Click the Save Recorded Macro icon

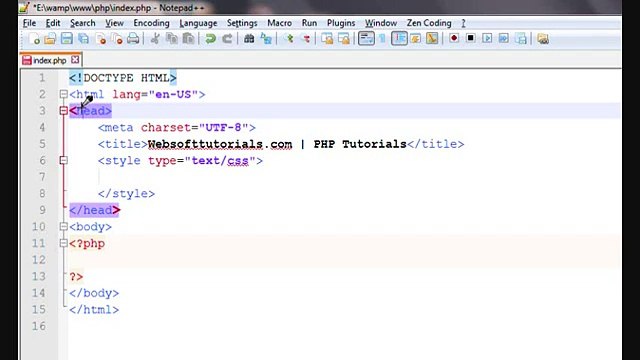[521, 39]
